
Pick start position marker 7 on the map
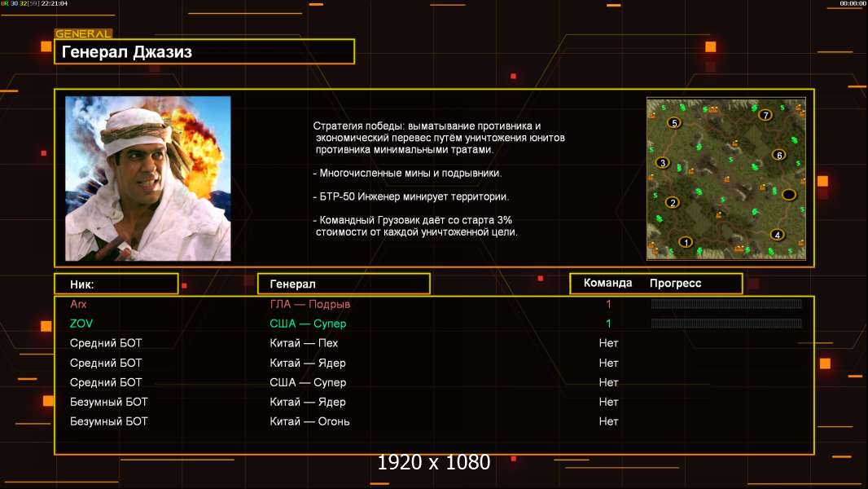(765, 115)
